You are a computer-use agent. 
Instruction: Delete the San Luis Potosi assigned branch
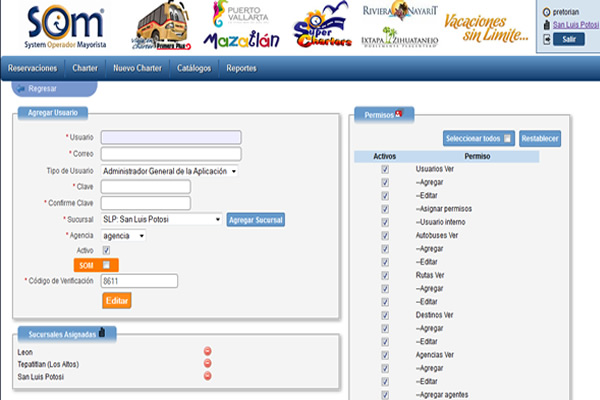(208, 376)
